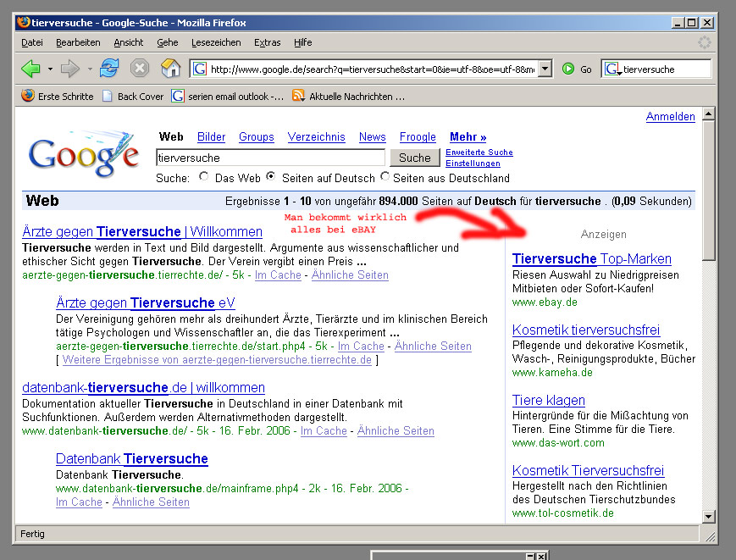Click the Stop loading icon
736x560 pixels.
click(140, 69)
